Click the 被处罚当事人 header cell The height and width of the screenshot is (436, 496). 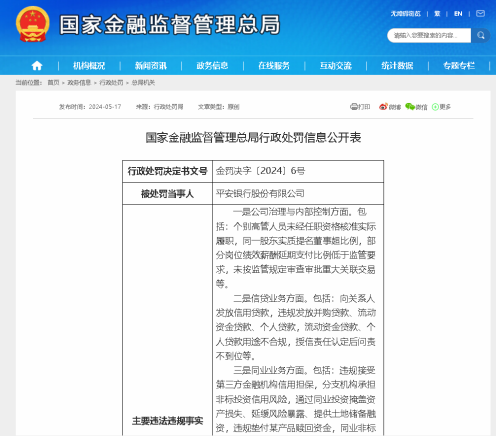[x=167, y=193]
